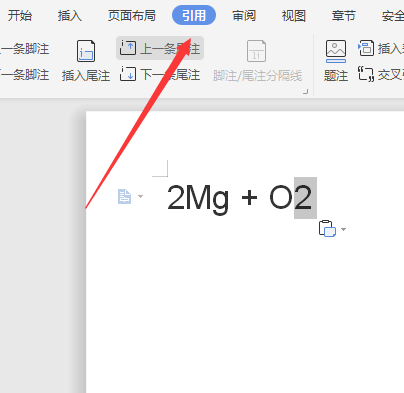Click the 下一条尾注 button label
This screenshot has width=404, height=393.
point(170,75)
